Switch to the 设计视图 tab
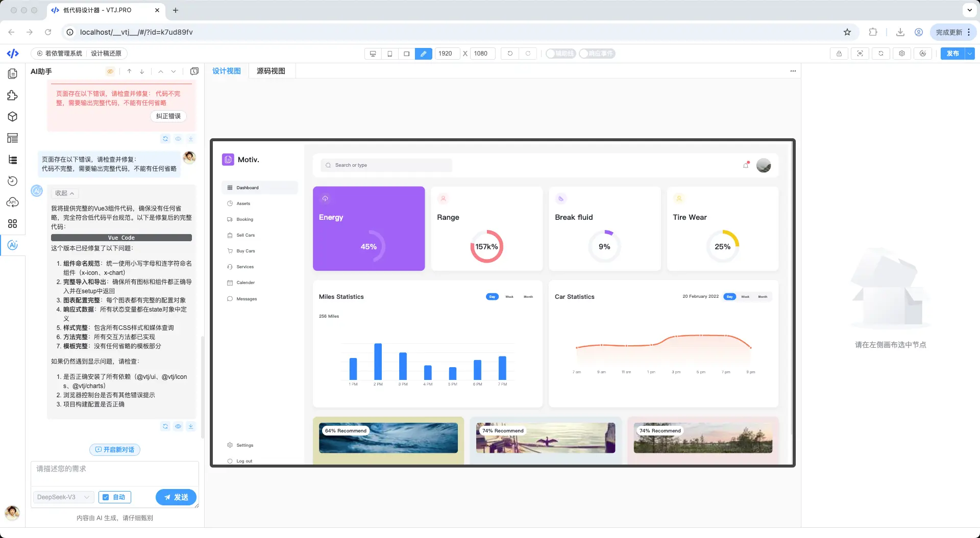Screen dimensions: 980x538 pyautogui.click(x=227, y=71)
